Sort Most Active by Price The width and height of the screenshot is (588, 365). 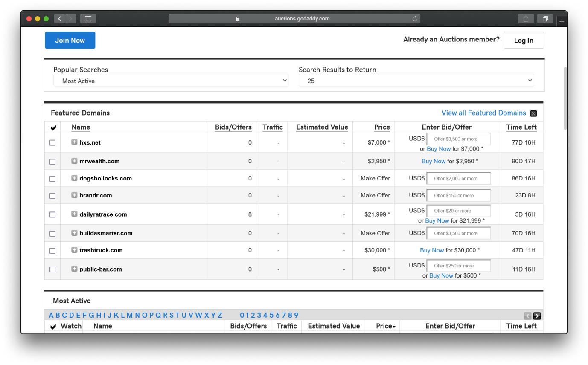[x=385, y=326]
